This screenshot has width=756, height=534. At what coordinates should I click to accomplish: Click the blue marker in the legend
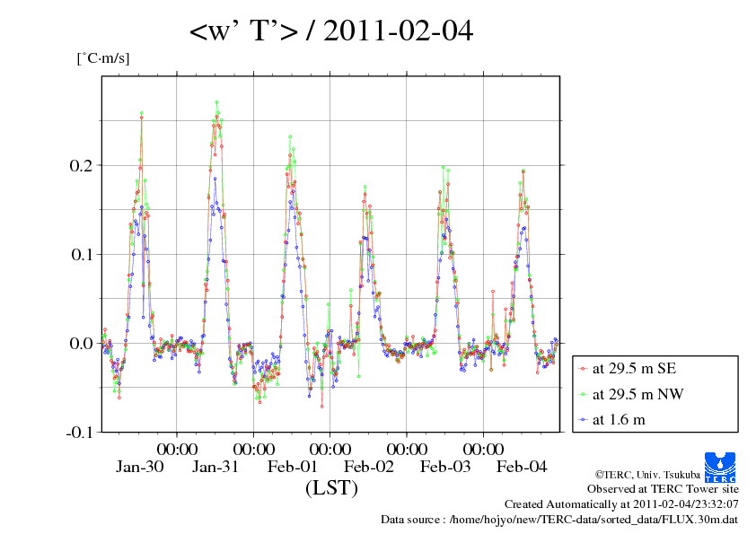pos(584,420)
